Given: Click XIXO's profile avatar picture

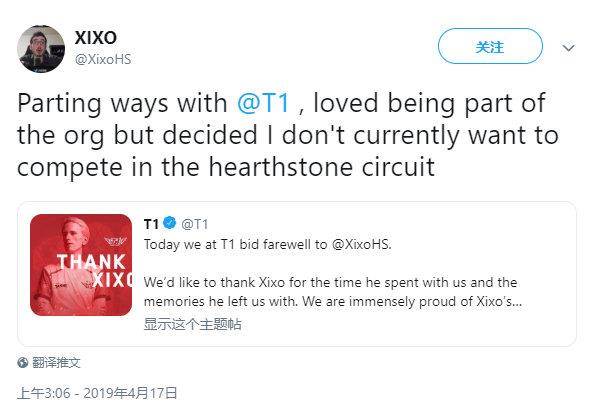Looking at the screenshot, I should coord(40,47).
